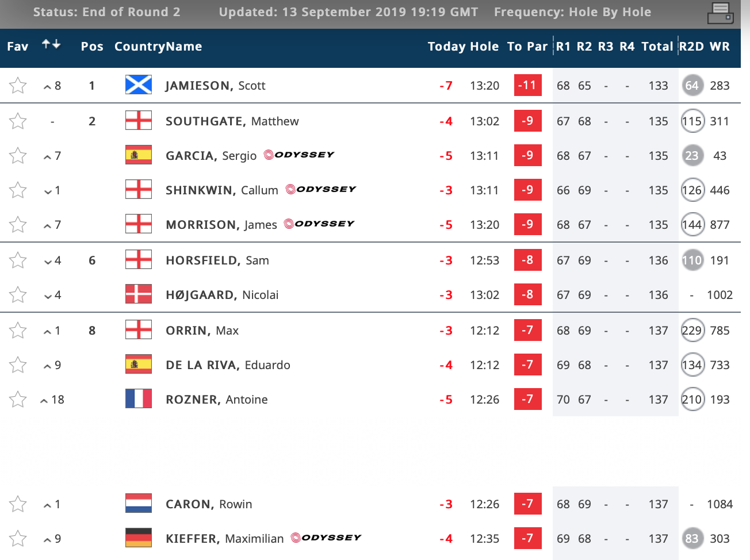
Task: Open player SOUTHGATE, Matthew
Action: [x=232, y=121]
